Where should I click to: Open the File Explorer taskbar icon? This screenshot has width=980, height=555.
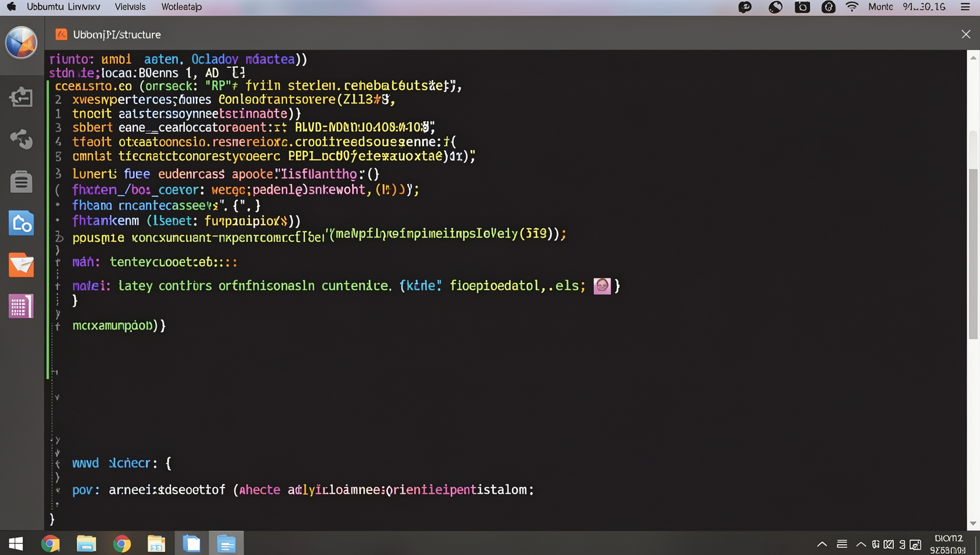(x=86, y=543)
